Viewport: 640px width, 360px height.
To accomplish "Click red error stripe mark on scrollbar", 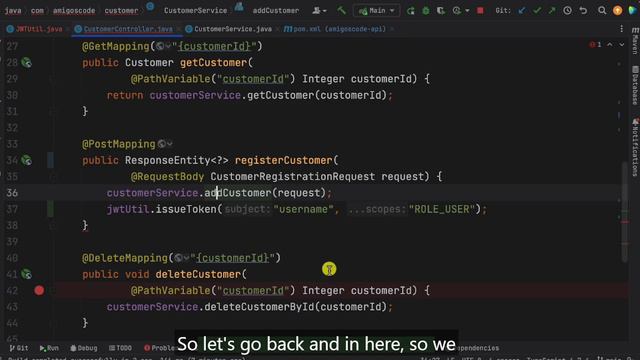I will pos(625,222).
